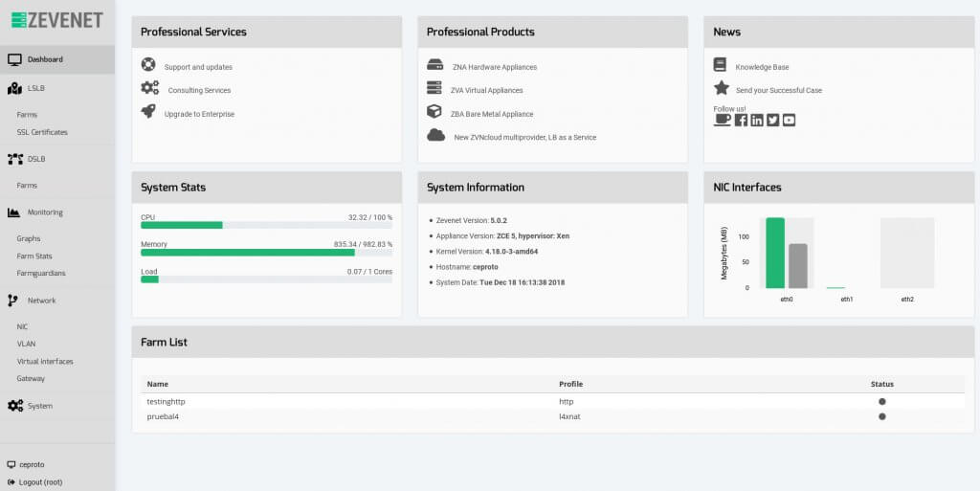Viewport: 980px width, 491px height.
Task: Click the ZEVENET logo
Action: 56,20
